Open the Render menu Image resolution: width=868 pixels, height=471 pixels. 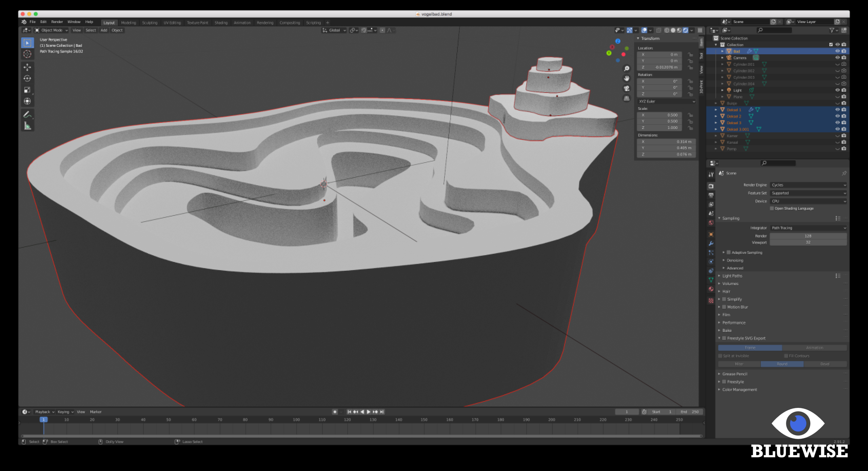[x=57, y=22]
